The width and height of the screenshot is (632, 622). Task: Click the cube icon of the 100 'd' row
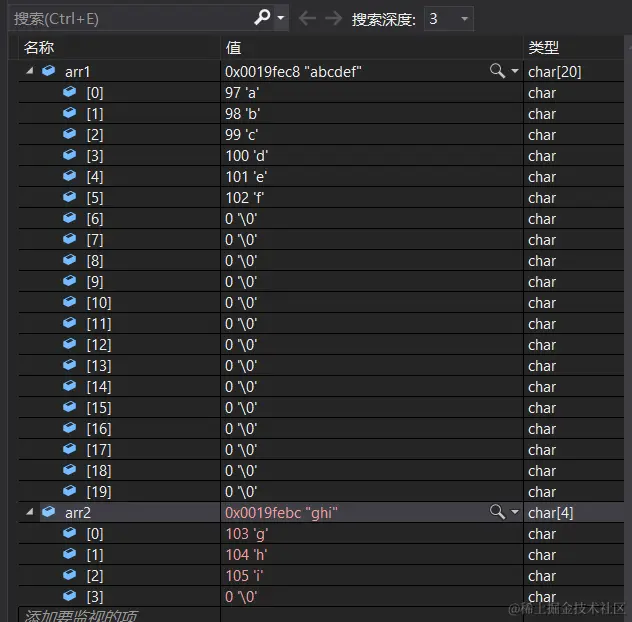coord(69,154)
